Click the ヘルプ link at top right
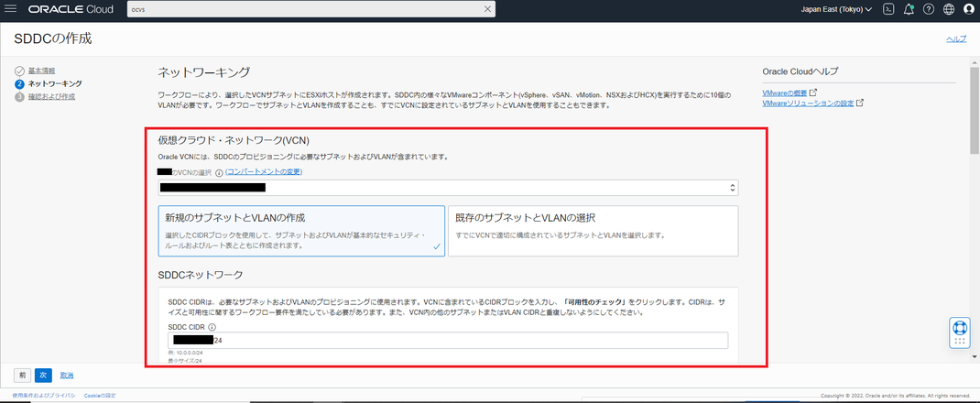Image resolution: width=980 pixels, height=403 pixels. pyautogui.click(x=956, y=38)
